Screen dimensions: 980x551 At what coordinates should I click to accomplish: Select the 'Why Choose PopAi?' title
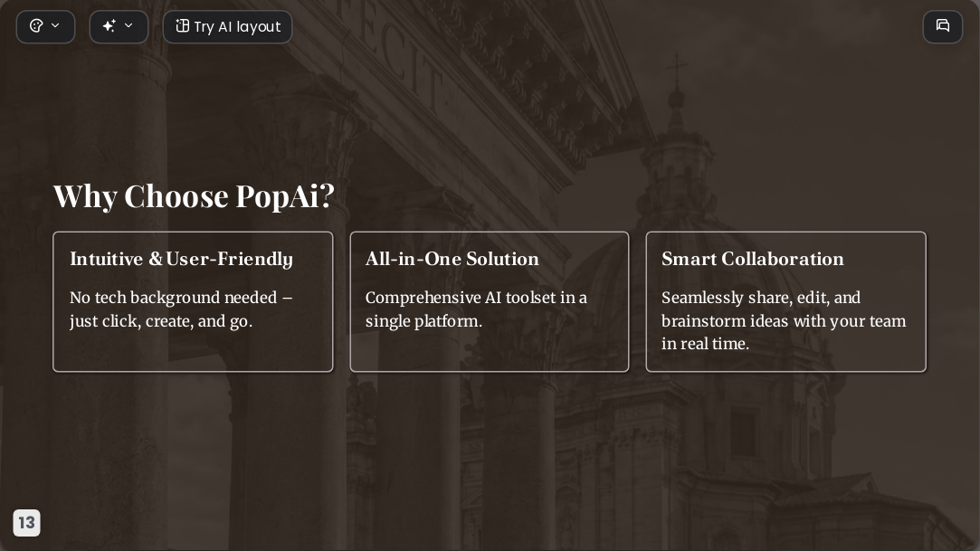194,196
